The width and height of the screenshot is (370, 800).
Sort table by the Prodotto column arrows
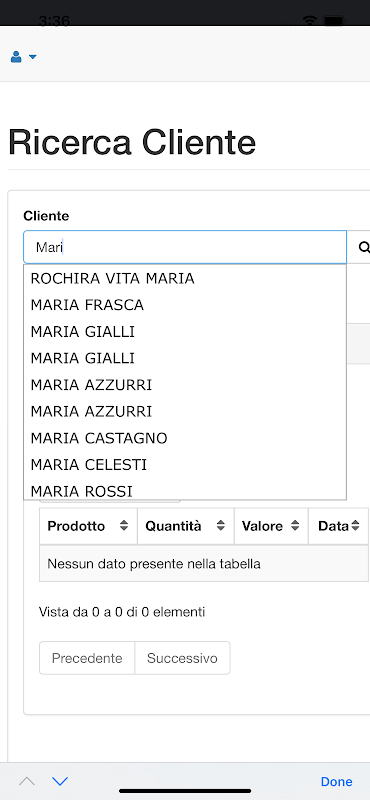pyautogui.click(x=124, y=526)
